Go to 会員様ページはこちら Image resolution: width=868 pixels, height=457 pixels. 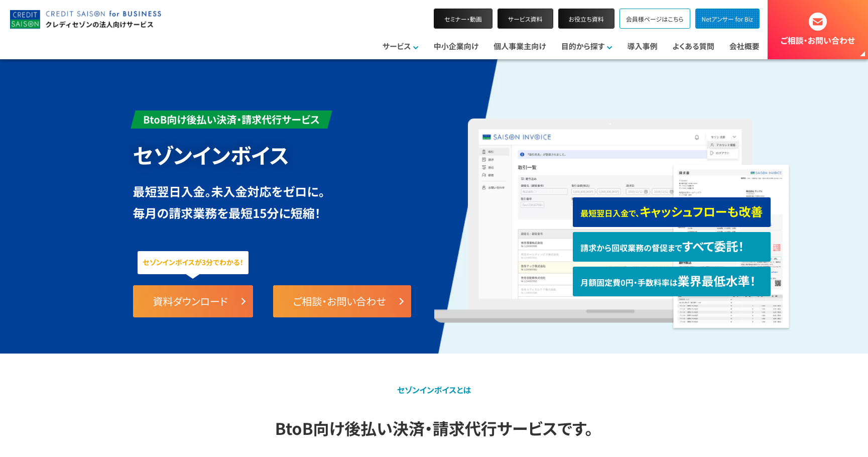coord(655,19)
